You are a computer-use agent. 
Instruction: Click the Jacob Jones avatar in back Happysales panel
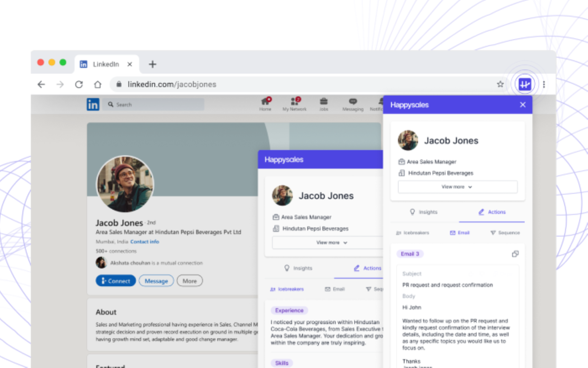click(282, 195)
